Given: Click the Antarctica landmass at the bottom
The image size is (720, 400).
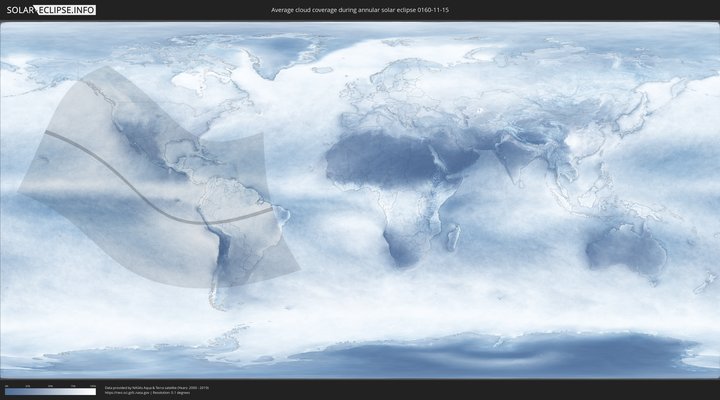Looking at the screenshot, I should click(450, 355).
